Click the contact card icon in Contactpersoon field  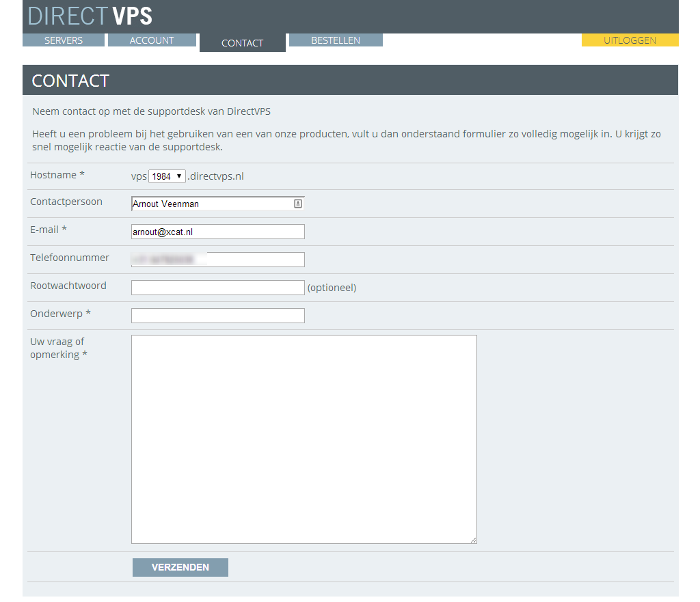[298, 204]
